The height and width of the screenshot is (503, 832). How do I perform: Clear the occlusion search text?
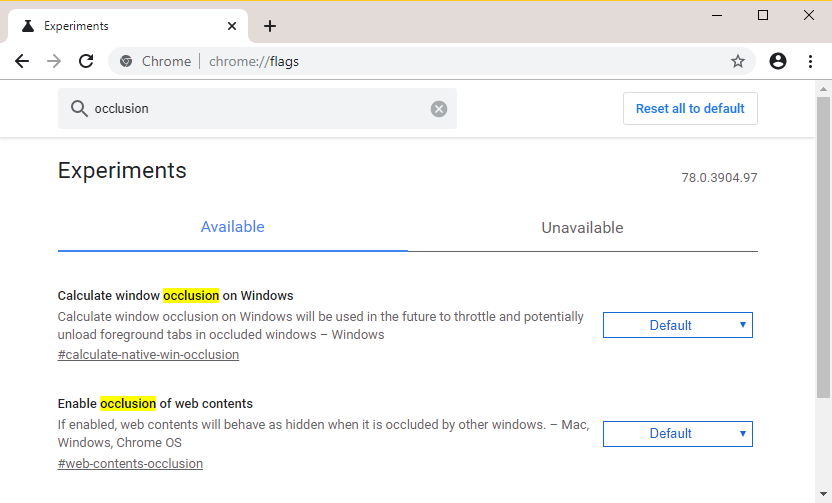pyautogui.click(x=439, y=109)
